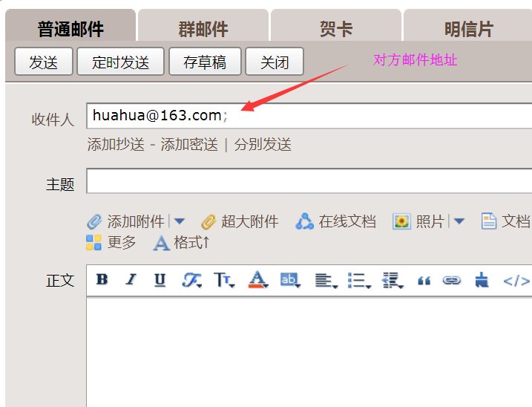Click the 添加抄送 link

116,144
